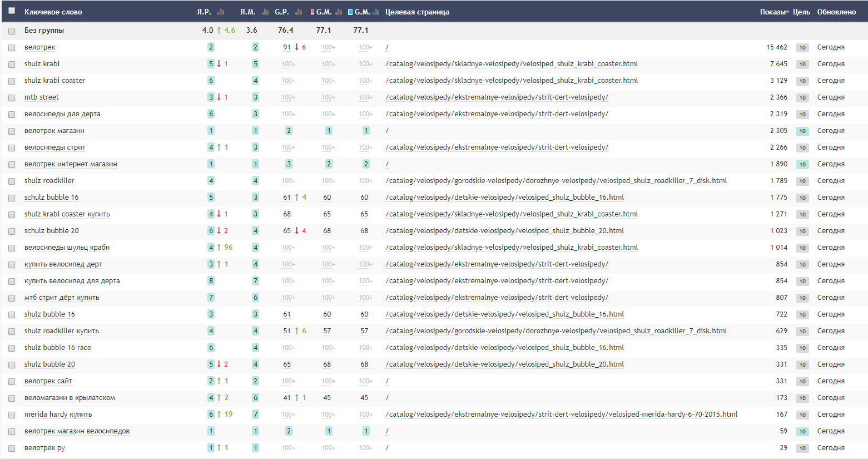Open the roadkiller_7_disk URL for 'shulz roadkiller'
The width and height of the screenshot is (868, 459).
(x=556, y=181)
